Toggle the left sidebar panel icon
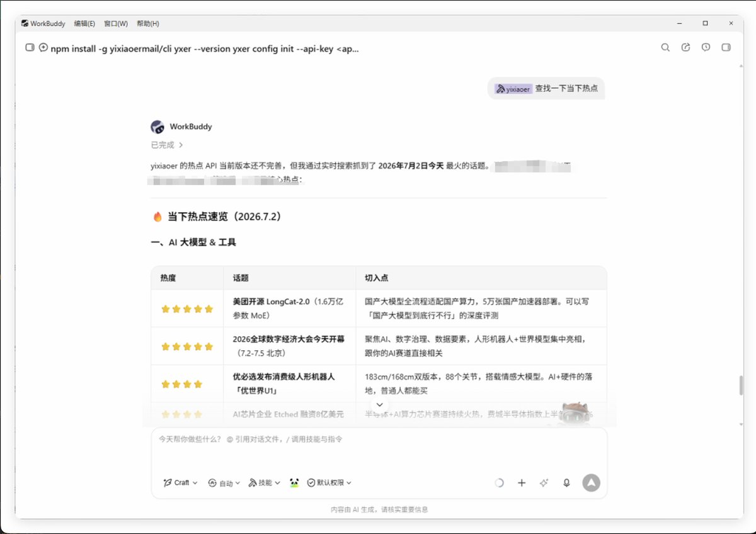This screenshot has height=534, width=756. [x=30, y=47]
